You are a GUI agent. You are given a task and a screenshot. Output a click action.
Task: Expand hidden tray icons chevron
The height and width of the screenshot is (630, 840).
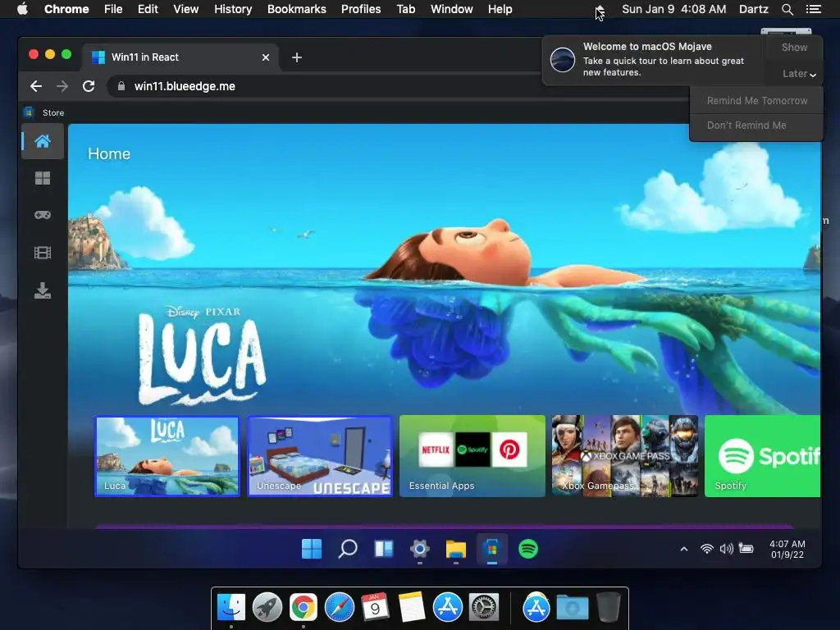(x=684, y=549)
